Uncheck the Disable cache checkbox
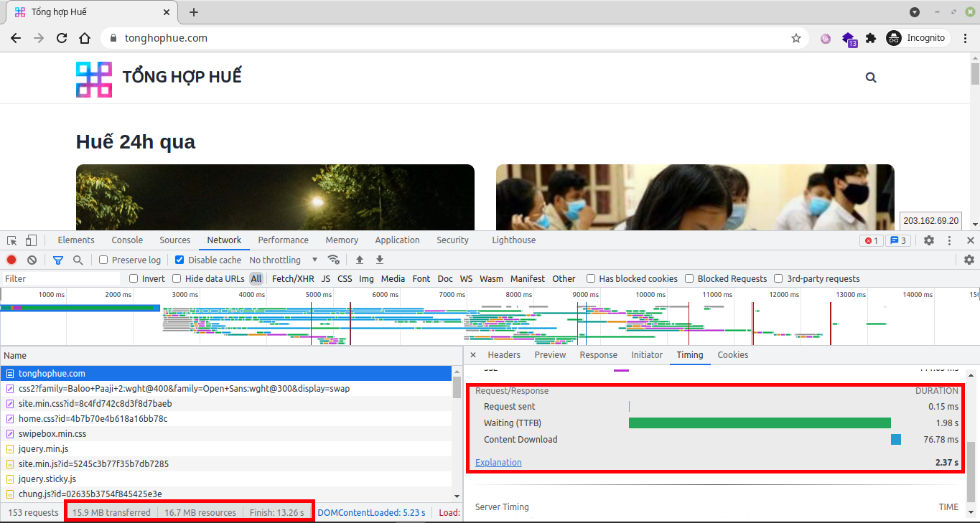 coord(179,260)
